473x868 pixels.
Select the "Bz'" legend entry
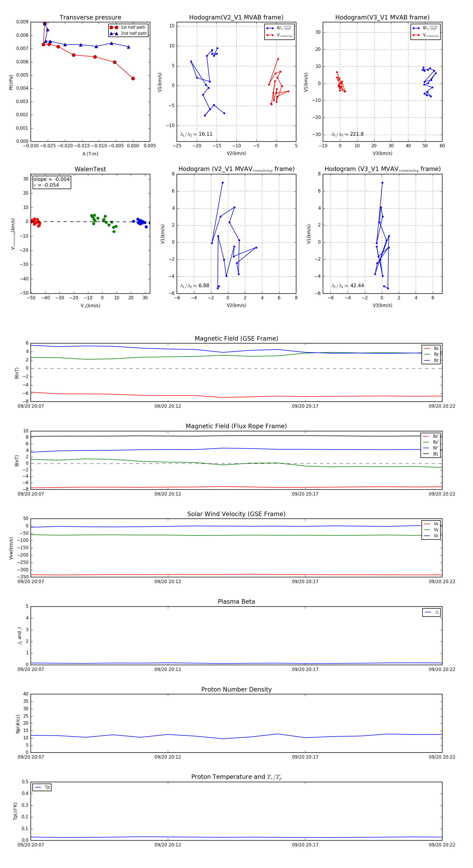tap(431, 448)
